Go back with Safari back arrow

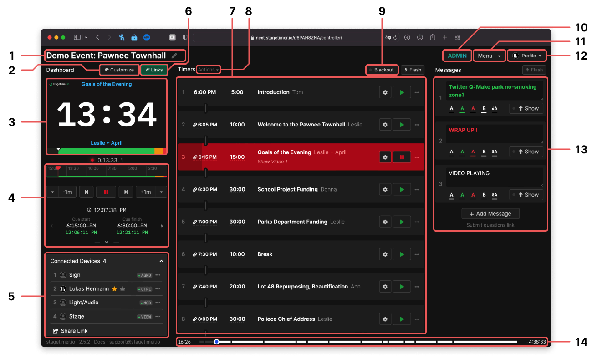click(97, 37)
